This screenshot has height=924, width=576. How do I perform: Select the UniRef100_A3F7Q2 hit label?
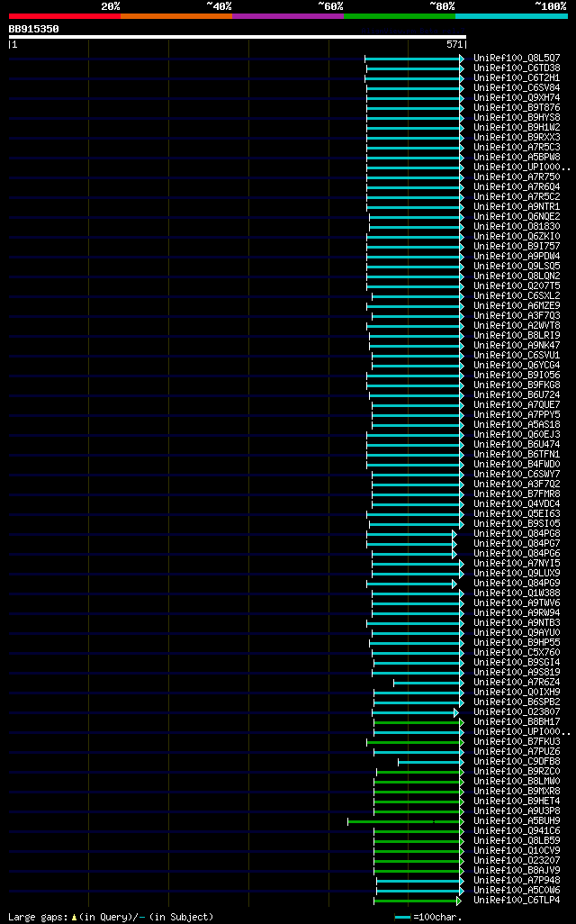(x=517, y=485)
